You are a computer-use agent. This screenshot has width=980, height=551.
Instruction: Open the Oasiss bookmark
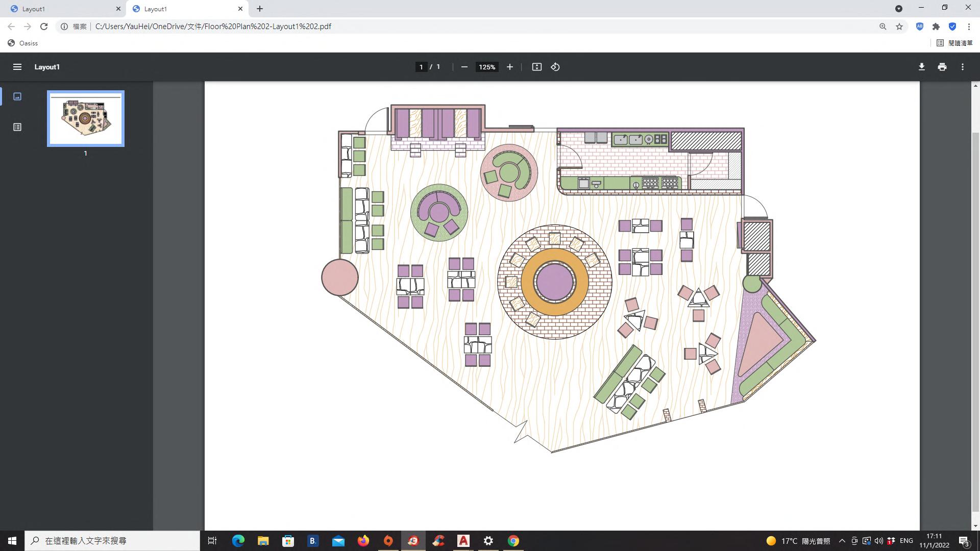click(x=23, y=43)
